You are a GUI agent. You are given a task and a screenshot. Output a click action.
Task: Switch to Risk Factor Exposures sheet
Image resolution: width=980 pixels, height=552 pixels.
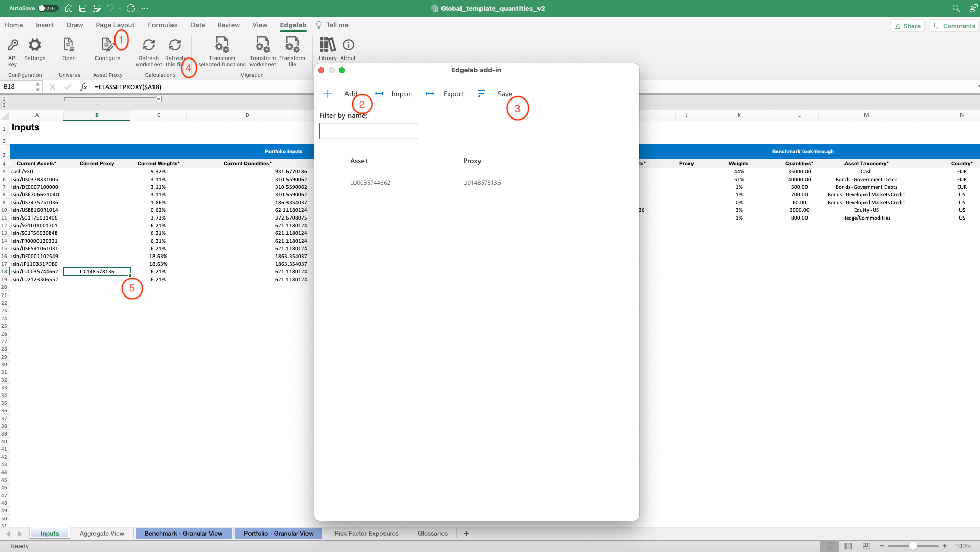[x=367, y=534]
